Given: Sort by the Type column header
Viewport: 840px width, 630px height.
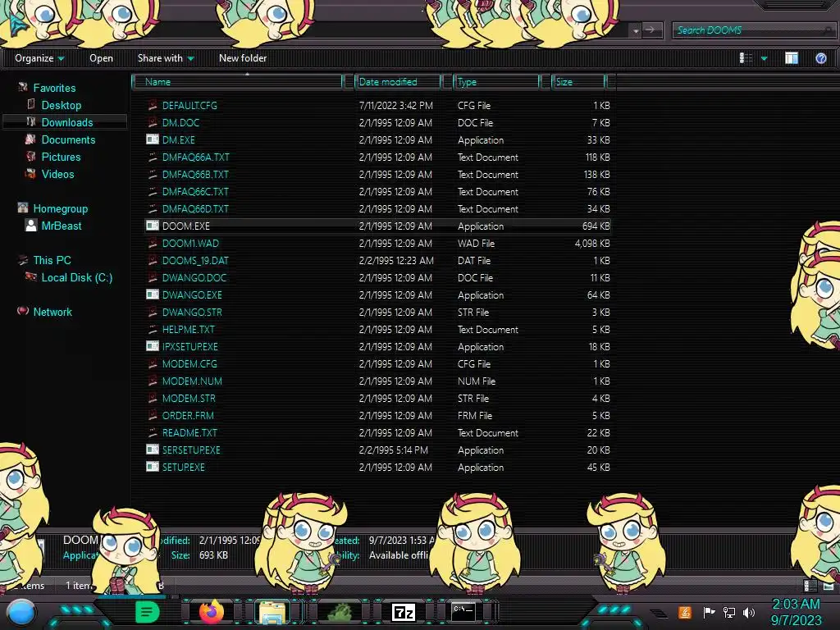Looking at the screenshot, I should (x=496, y=81).
